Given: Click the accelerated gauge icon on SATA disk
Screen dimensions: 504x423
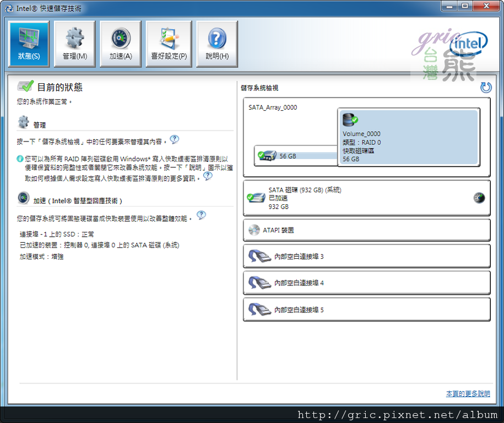Looking at the screenshot, I should (x=479, y=198).
